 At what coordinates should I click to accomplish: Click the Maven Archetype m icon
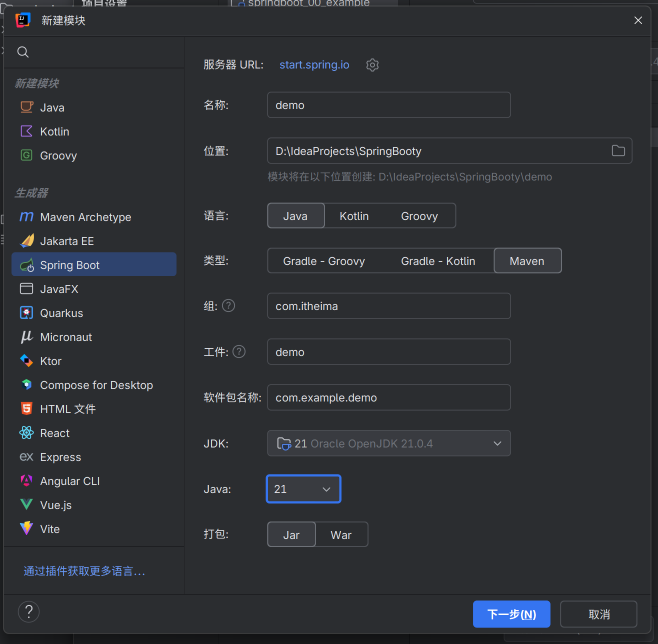(x=26, y=217)
